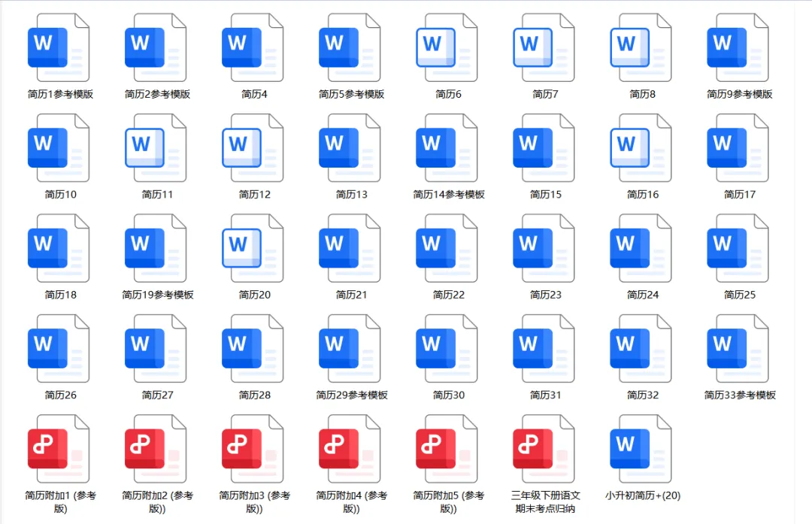Select the 简历33参考模板 file icon

click(738, 349)
